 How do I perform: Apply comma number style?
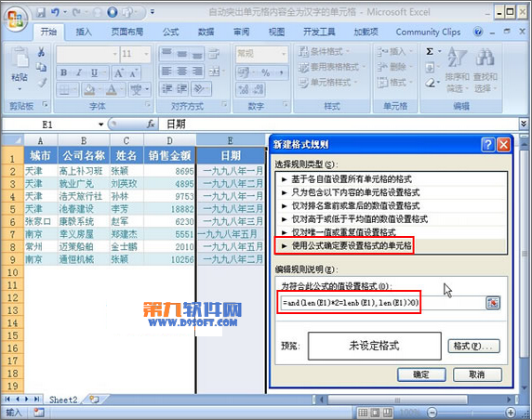[x=281, y=72]
